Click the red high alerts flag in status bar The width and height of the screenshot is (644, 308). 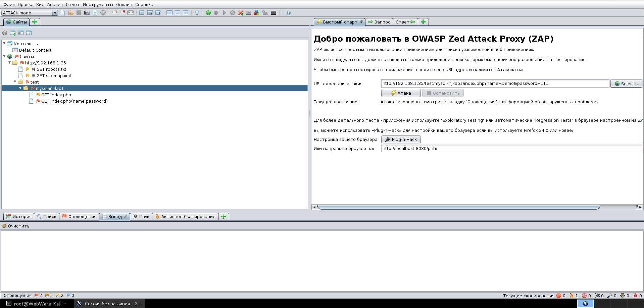(x=36, y=296)
